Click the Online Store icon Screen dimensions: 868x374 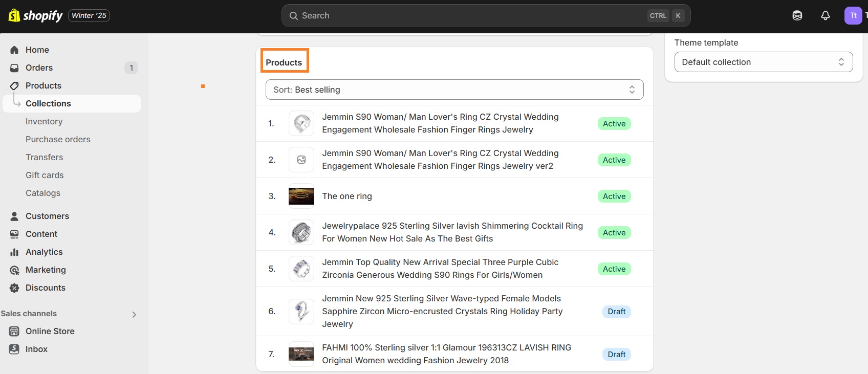tap(14, 331)
